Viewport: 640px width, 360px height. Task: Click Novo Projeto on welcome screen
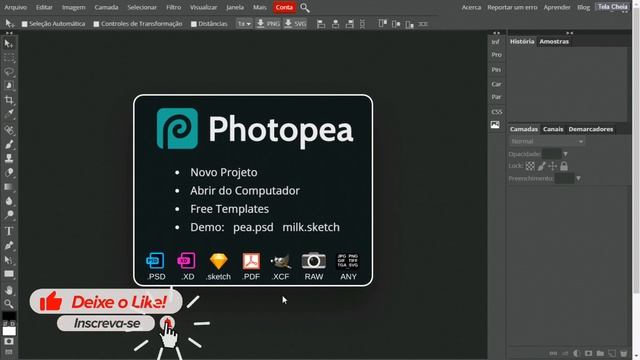(x=224, y=172)
